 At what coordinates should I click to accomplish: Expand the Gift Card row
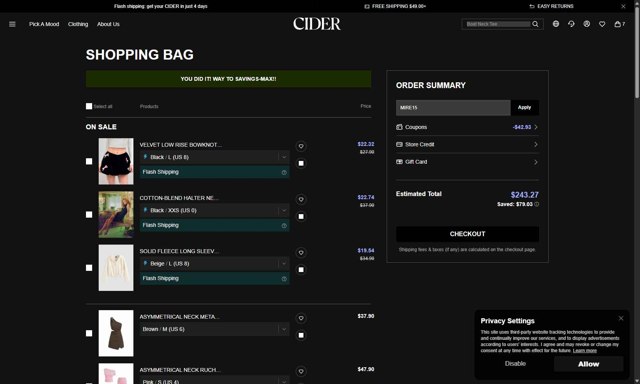467,162
